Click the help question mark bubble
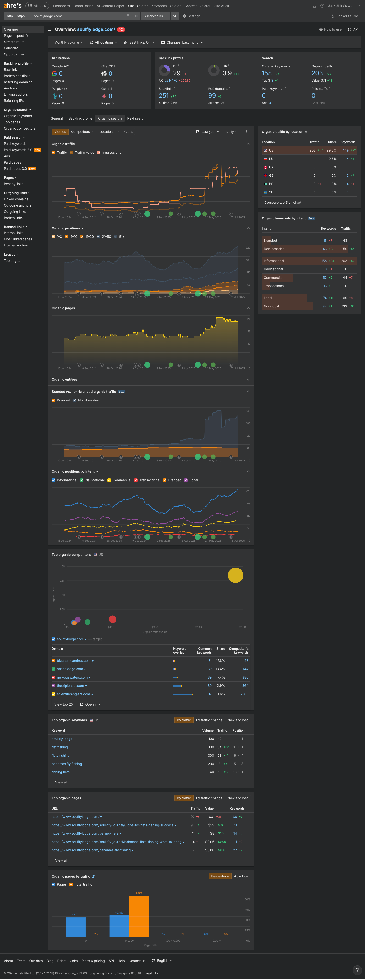Image resolution: width=365 pixels, height=980 pixels. tap(357, 970)
